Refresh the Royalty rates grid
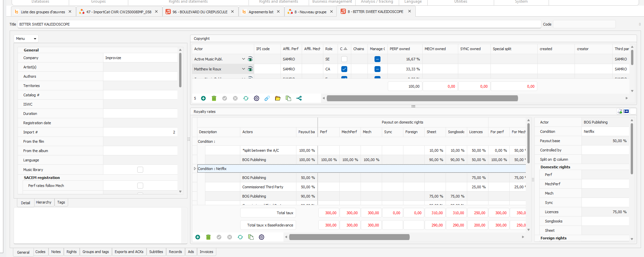 point(240,237)
